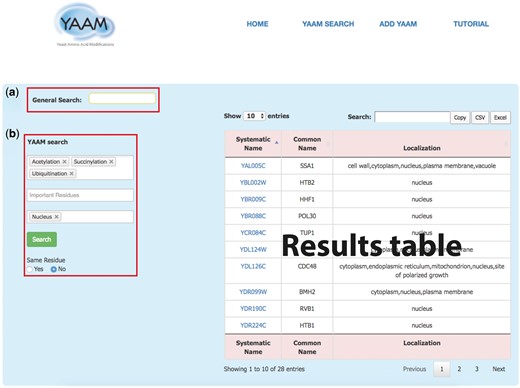Click the green Search button
This screenshot has width=520, height=388.
(x=42, y=239)
